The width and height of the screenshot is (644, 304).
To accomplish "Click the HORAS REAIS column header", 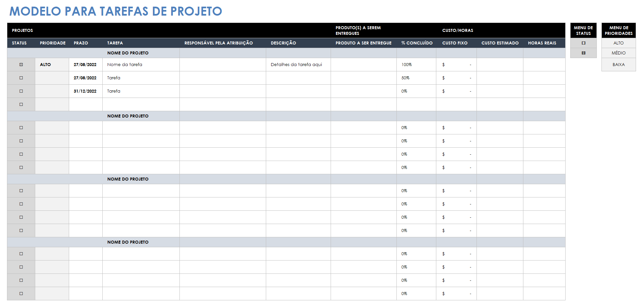I will tap(542, 43).
